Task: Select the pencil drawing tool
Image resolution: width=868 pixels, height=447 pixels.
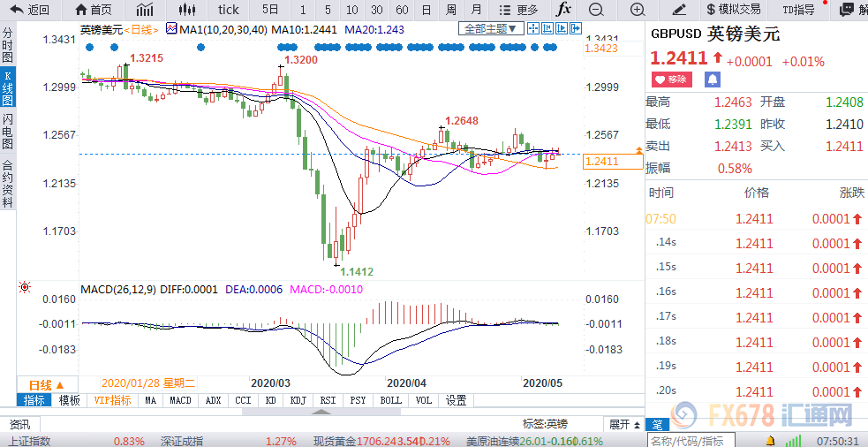Action: pos(679,10)
